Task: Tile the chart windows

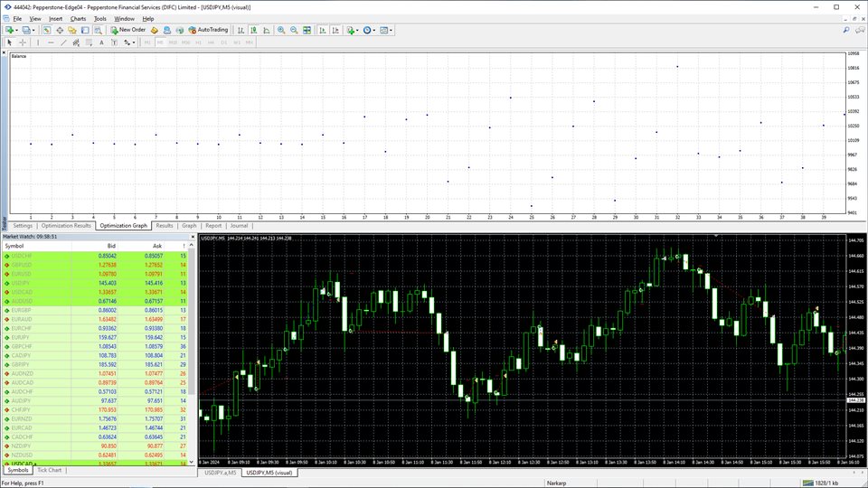Action: point(307,30)
